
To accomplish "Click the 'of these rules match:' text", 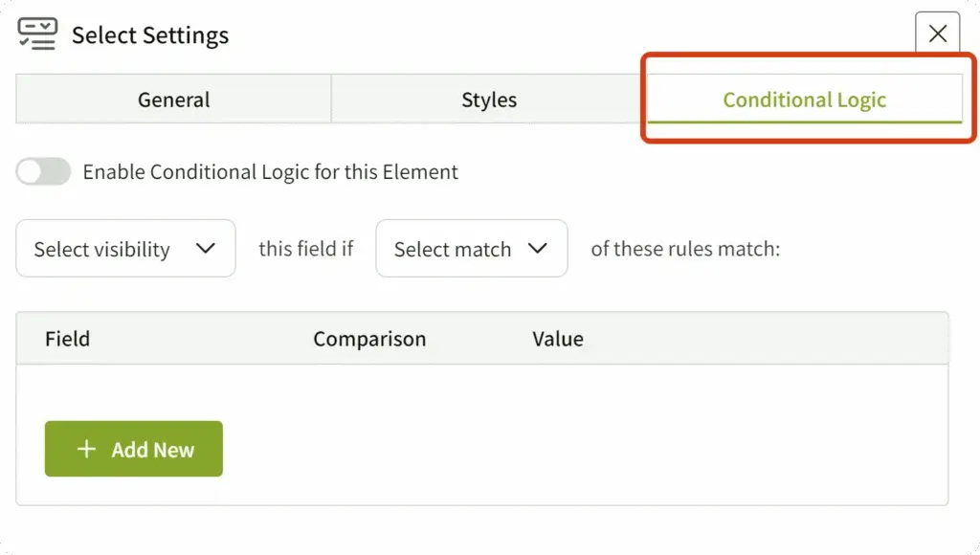I will pos(685,249).
